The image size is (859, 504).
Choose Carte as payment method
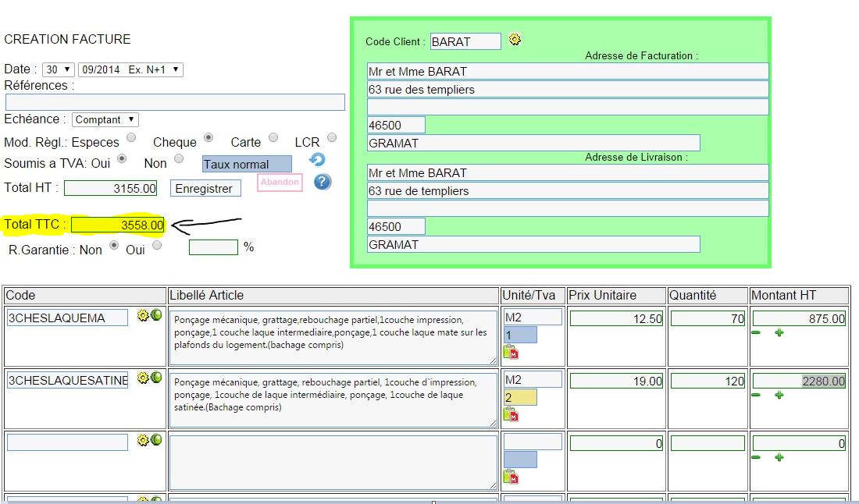273,137
